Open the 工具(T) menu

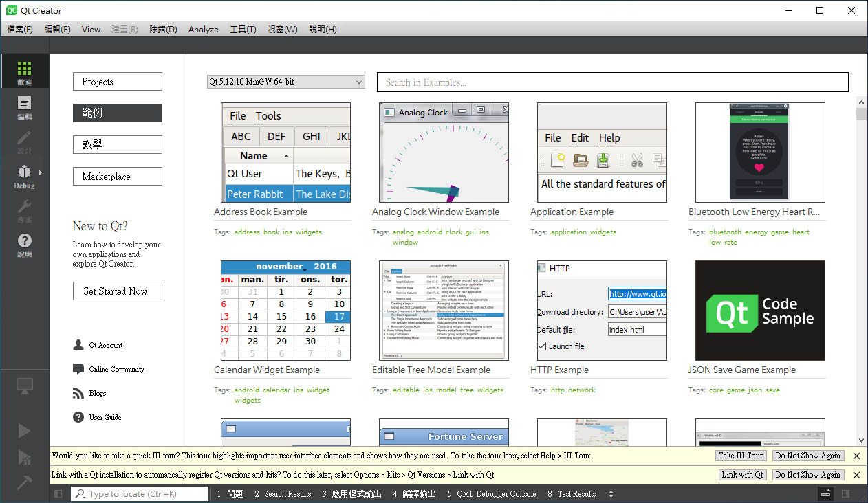[x=243, y=30]
